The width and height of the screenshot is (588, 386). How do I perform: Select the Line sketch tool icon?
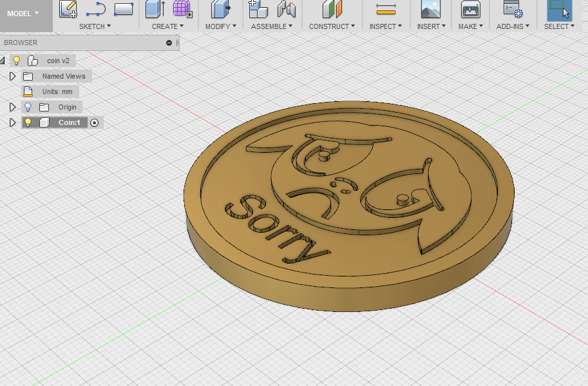[95, 9]
